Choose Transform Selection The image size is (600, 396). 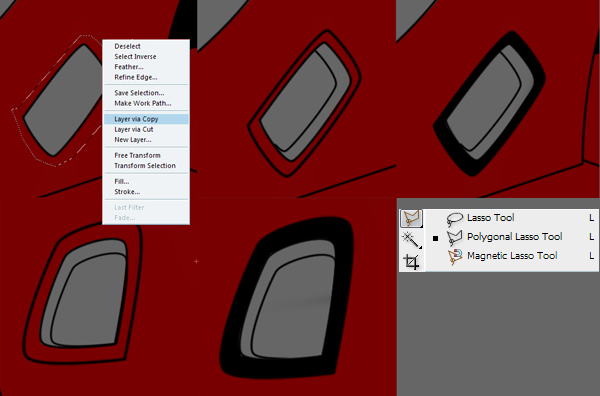click(x=146, y=166)
